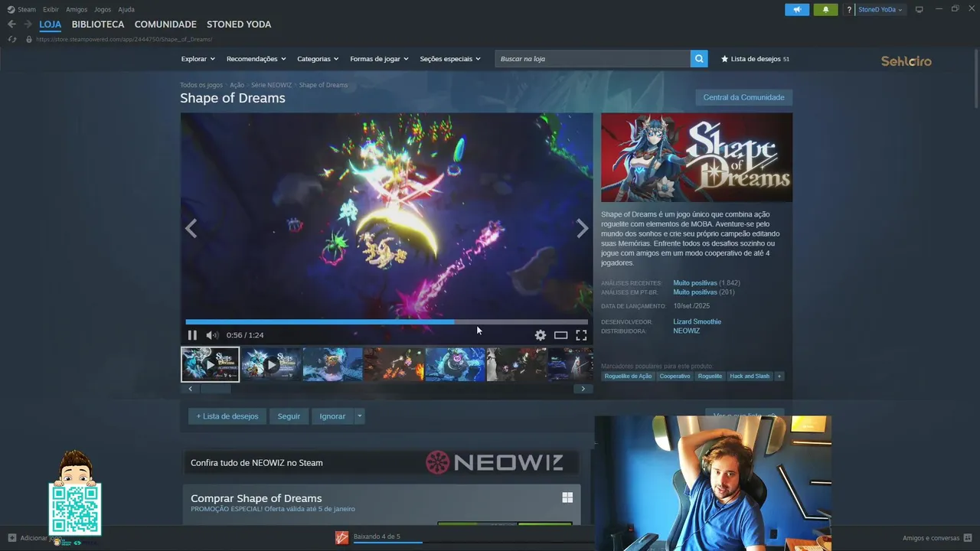Mute the trailer volume speaker icon
The width and height of the screenshot is (980, 551).
click(x=212, y=335)
